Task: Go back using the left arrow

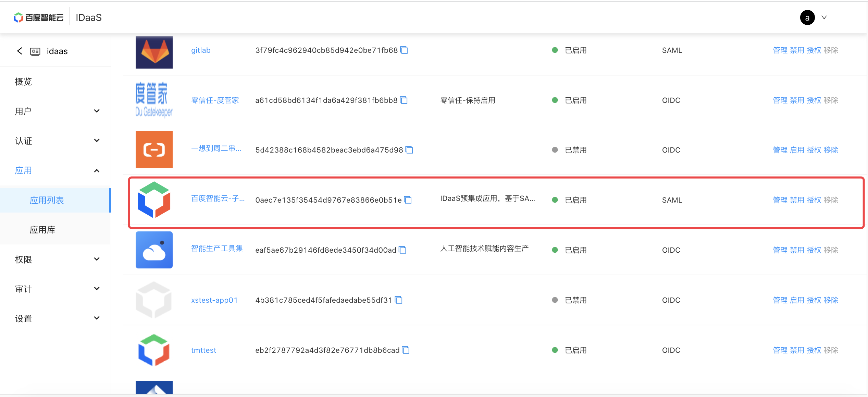Action: pos(20,51)
